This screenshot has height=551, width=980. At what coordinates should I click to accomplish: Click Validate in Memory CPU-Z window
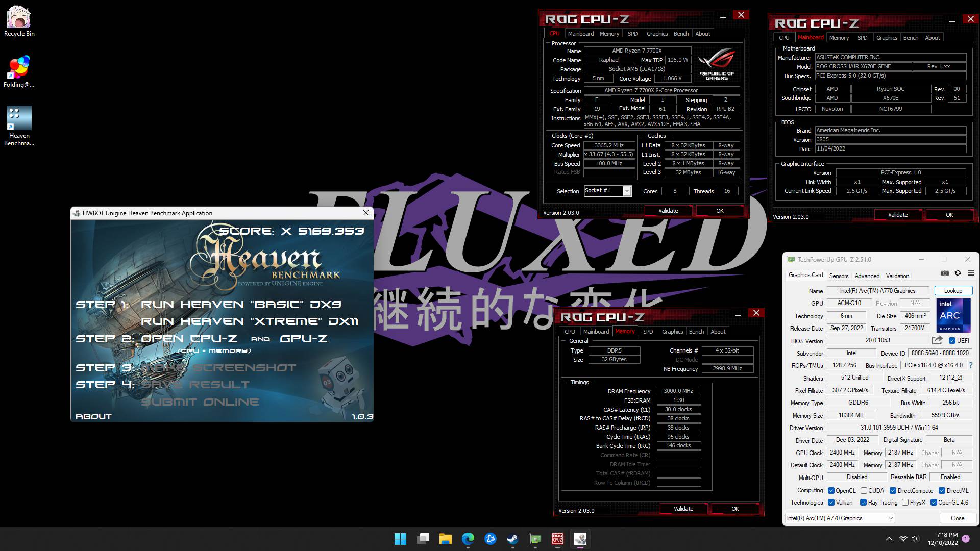[x=683, y=509]
